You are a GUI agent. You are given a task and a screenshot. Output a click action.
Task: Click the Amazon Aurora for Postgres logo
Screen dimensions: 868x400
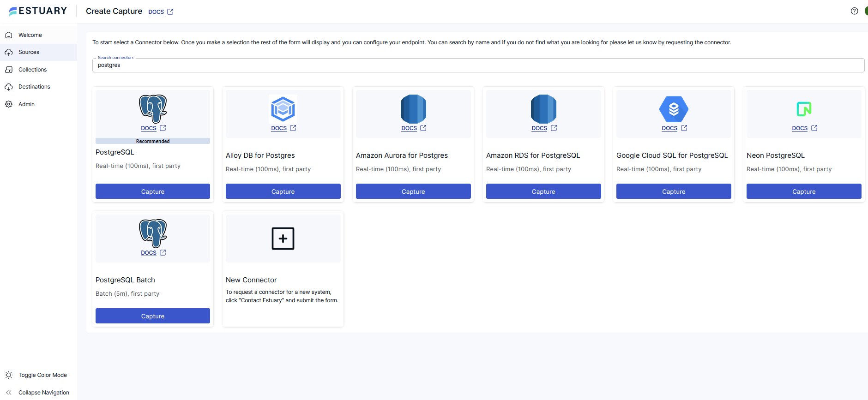tap(413, 109)
